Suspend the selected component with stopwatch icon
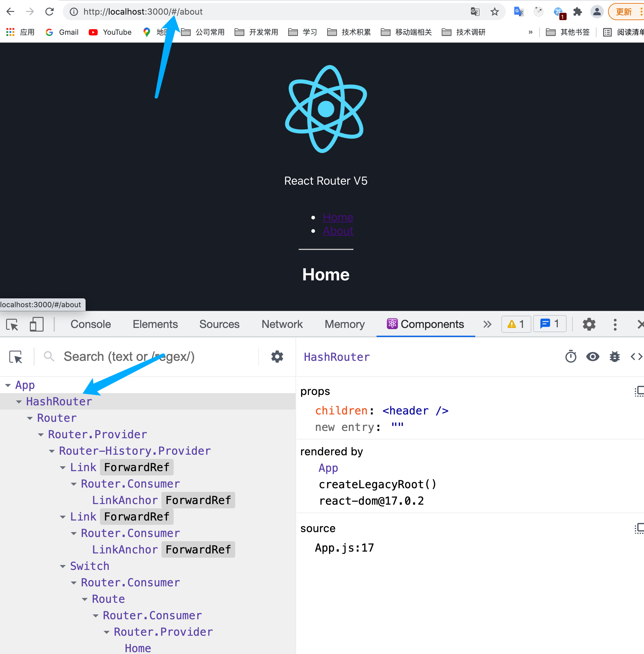The width and height of the screenshot is (644, 654). click(571, 357)
